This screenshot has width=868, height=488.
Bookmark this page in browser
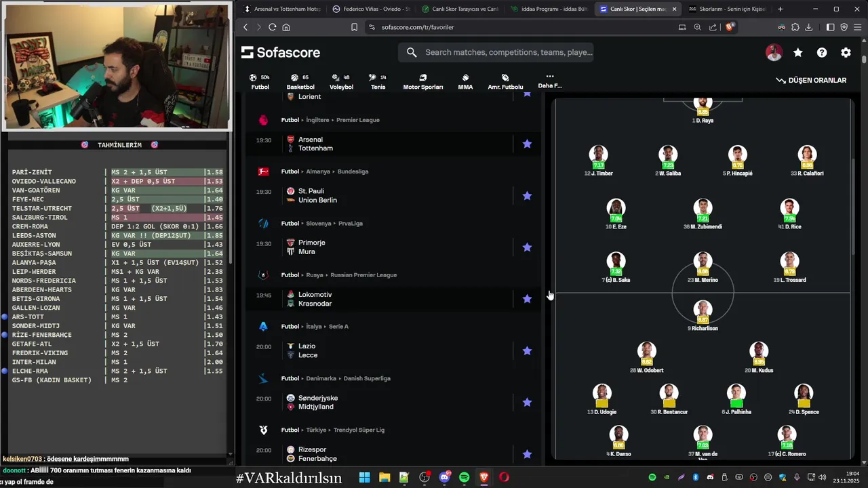[x=354, y=27]
